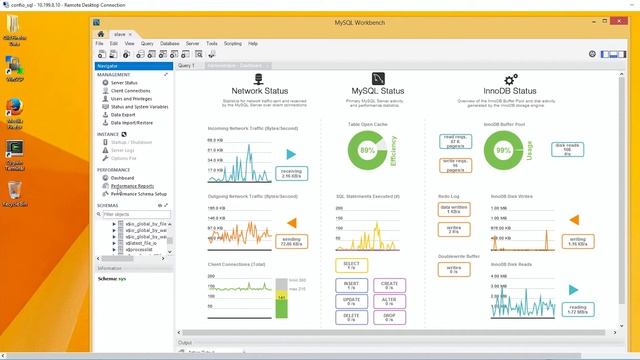
Task: Click Options File wrench icon
Action: pyautogui.click(x=105, y=158)
